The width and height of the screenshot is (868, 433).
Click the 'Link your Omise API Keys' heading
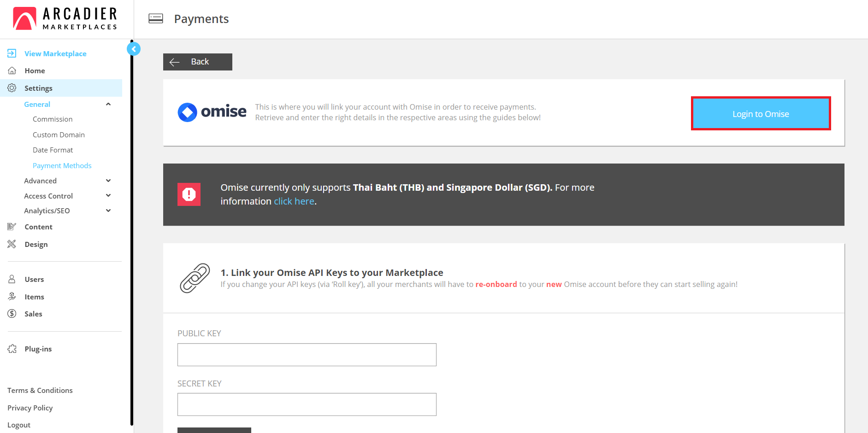click(x=332, y=273)
